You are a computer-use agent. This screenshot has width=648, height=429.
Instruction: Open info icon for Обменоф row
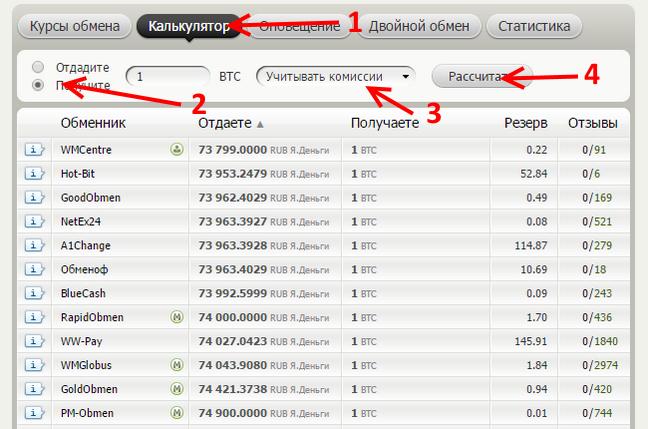(34, 269)
